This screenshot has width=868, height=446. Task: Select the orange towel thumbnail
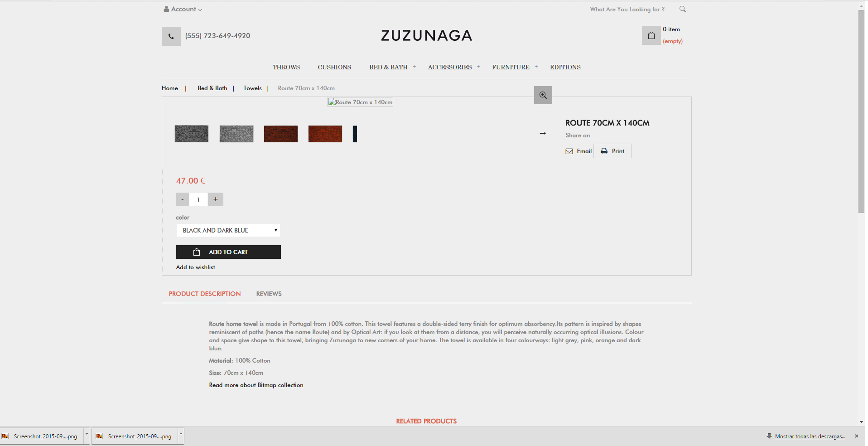tap(325, 134)
